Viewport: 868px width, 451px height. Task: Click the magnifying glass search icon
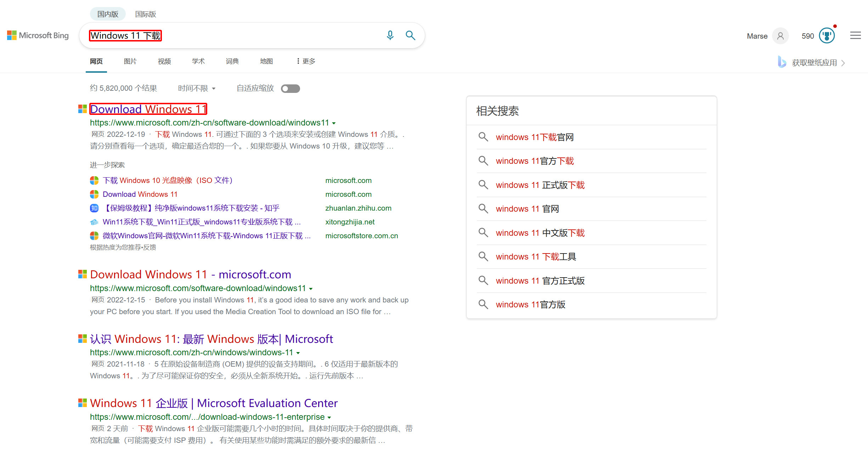[410, 35]
